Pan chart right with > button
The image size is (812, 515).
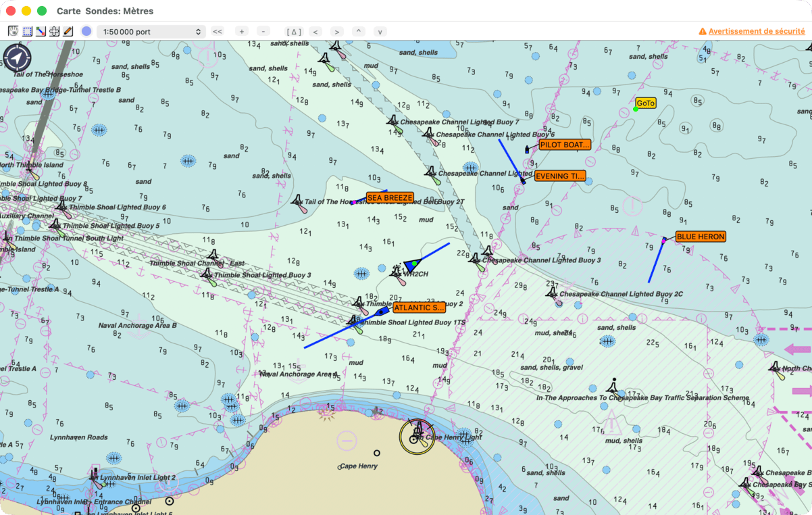(337, 32)
